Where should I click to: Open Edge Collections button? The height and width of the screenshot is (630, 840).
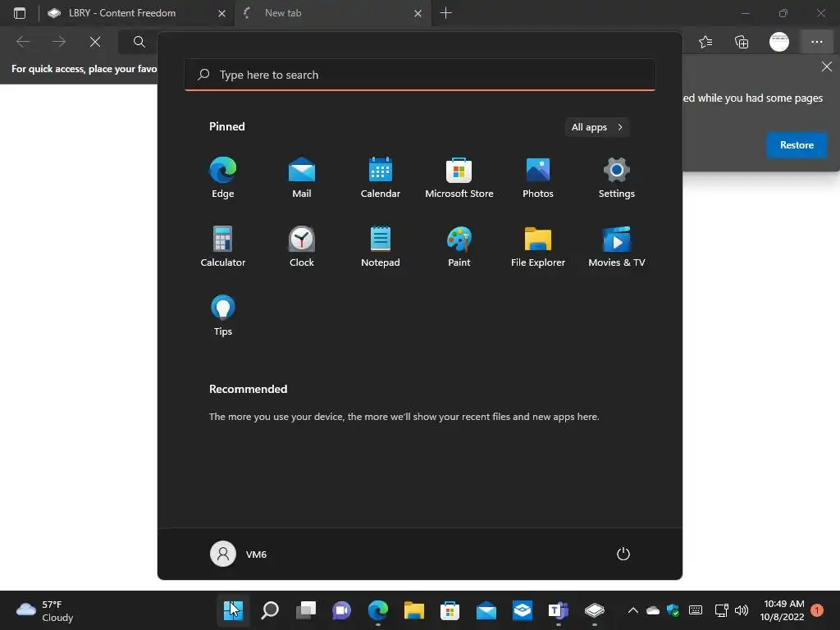[742, 42]
